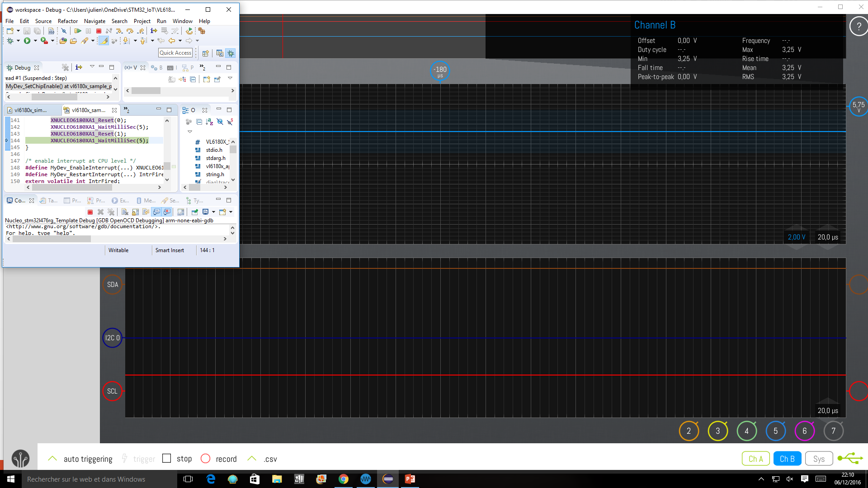Click the Debug perspective icon near Quick Access

click(231, 53)
